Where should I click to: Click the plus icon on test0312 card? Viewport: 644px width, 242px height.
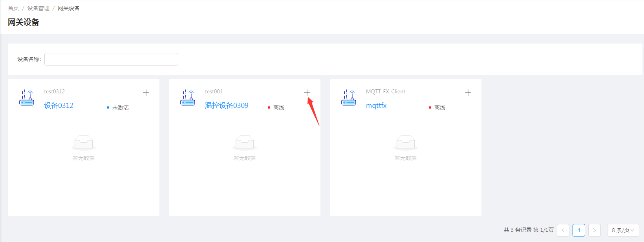(x=146, y=93)
